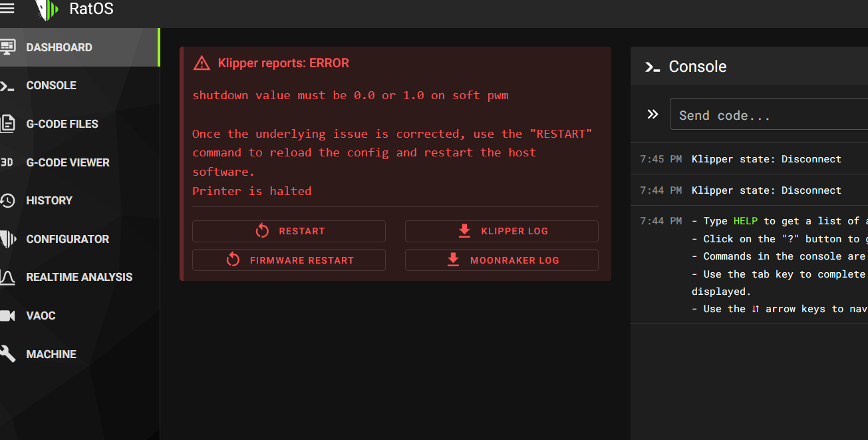Image resolution: width=868 pixels, height=440 pixels.
Task: Click the Console prompt sidebar icon
Action: (x=7, y=86)
